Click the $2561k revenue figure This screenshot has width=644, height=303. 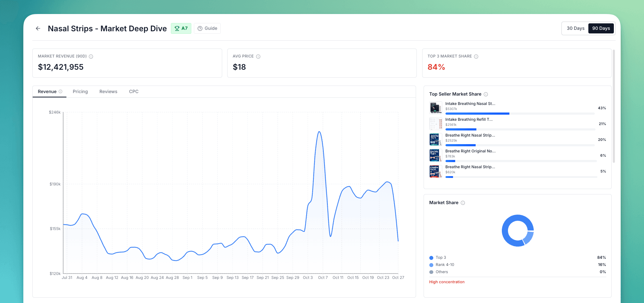(x=451, y=125)
